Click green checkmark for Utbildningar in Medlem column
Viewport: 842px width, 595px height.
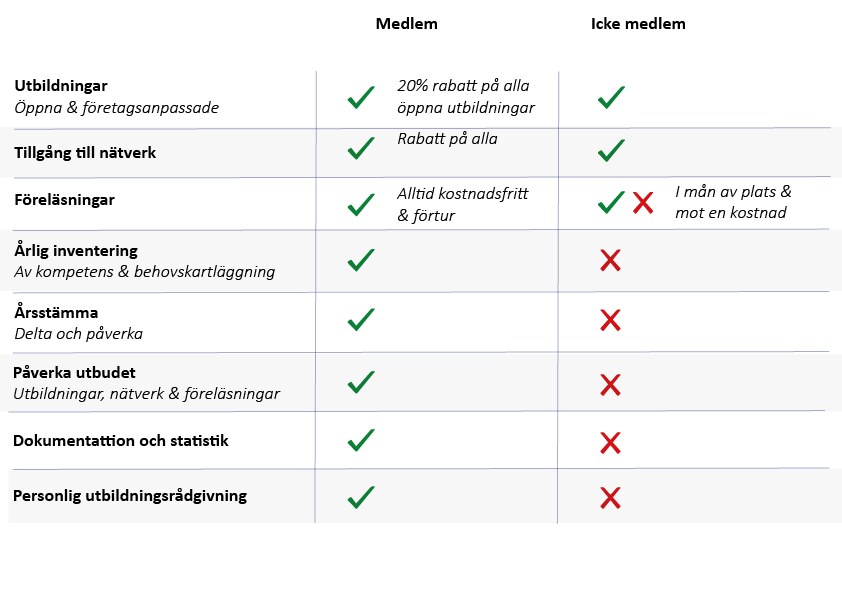click(361, 99)
